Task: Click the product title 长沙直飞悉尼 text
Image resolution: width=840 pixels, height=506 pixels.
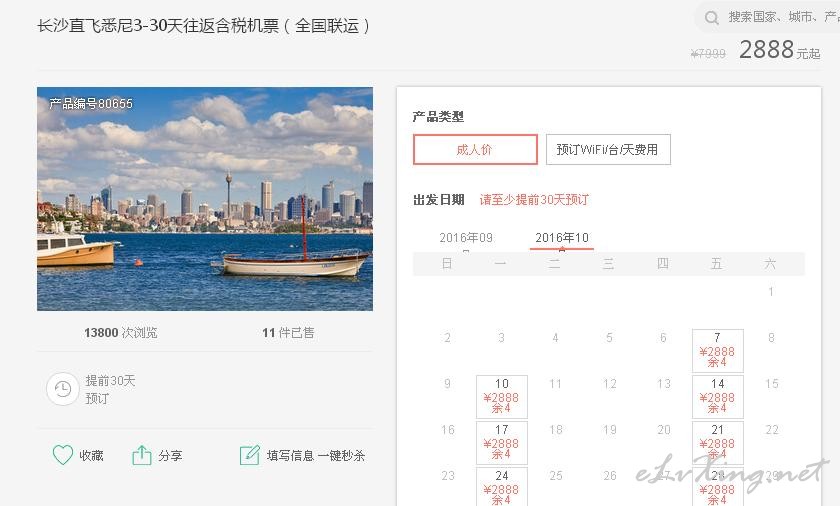Action: (204, 26)
